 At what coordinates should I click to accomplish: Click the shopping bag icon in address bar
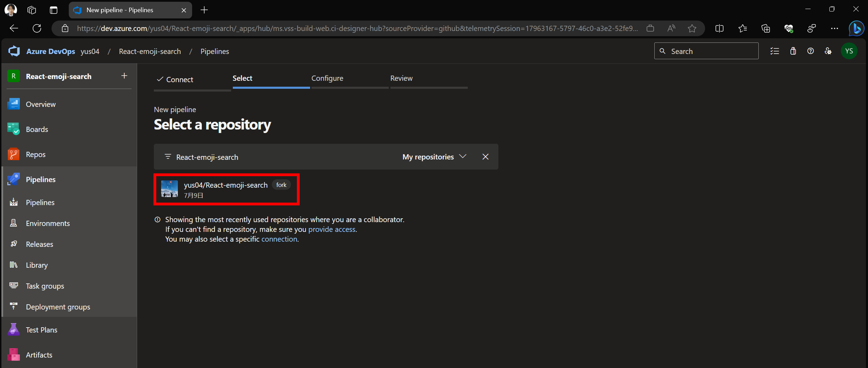click(x=650, y=29)
